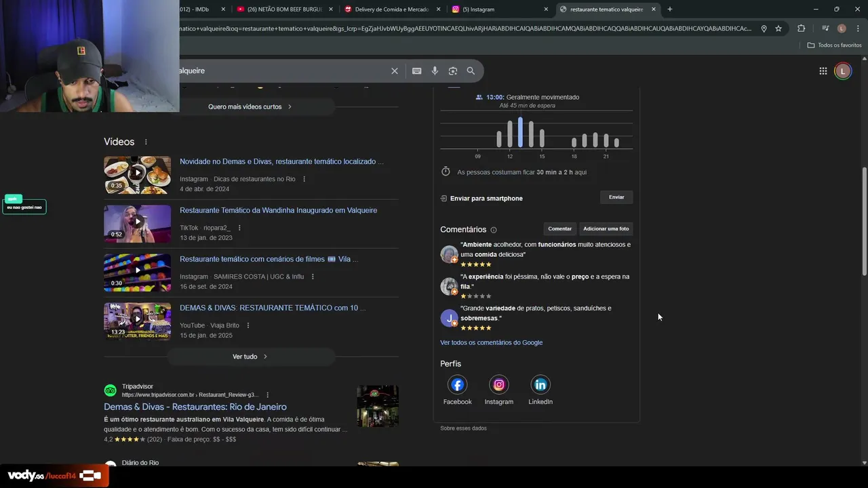Image resolution: width=868 pixels, height=488 pixels.
Task: Close the Delivery de Comida tab
Action: 438,9
